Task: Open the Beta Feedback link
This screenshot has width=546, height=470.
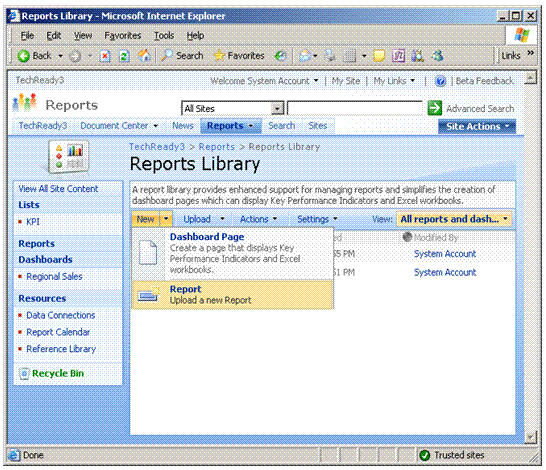Action: click(x=484, y=81)
